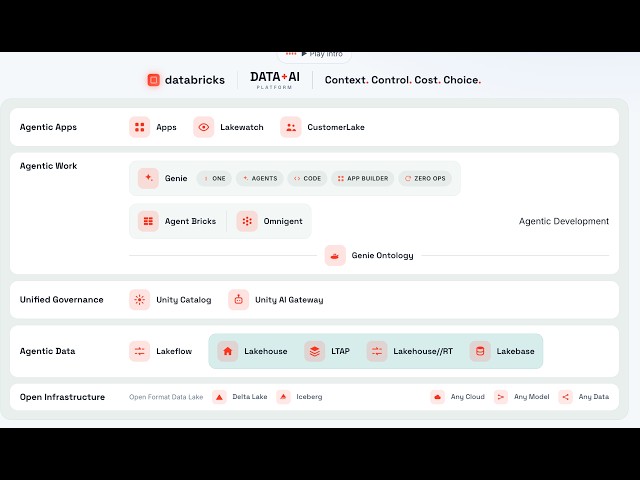Click the DATA+AI Platform title

[x=275, y=80]
